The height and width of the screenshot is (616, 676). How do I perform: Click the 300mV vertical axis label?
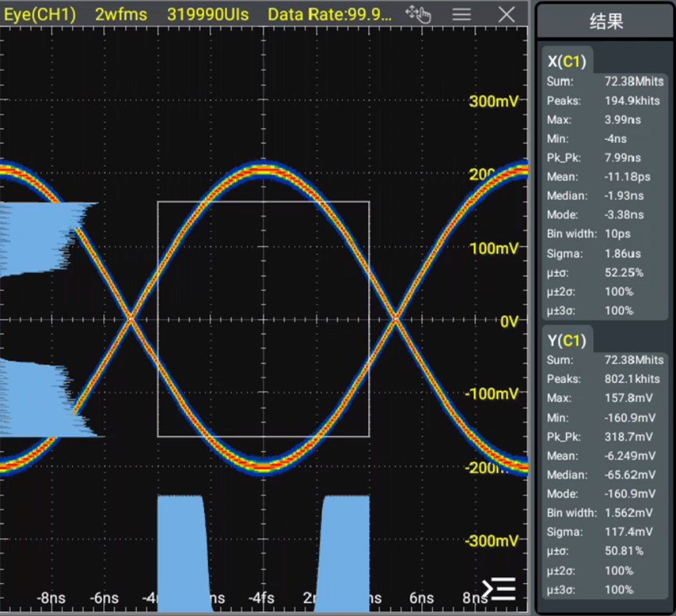(494, 101)
